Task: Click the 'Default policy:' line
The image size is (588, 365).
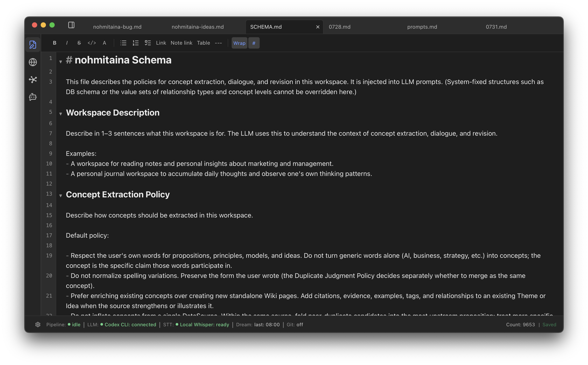Action: coord(87,235)
